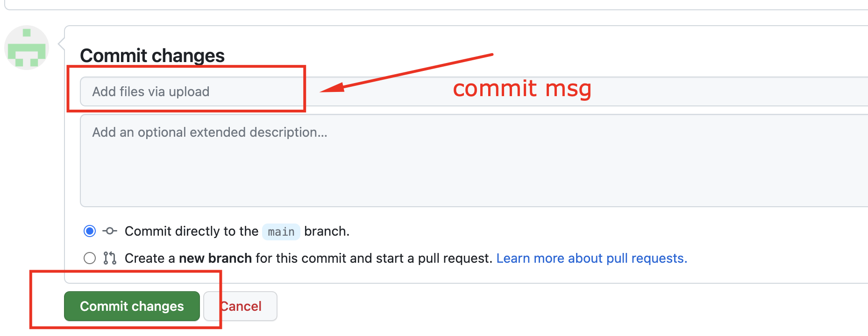
Task: Click the pull request branch icon
Action: pyautogui.click(x=110, y=258)
